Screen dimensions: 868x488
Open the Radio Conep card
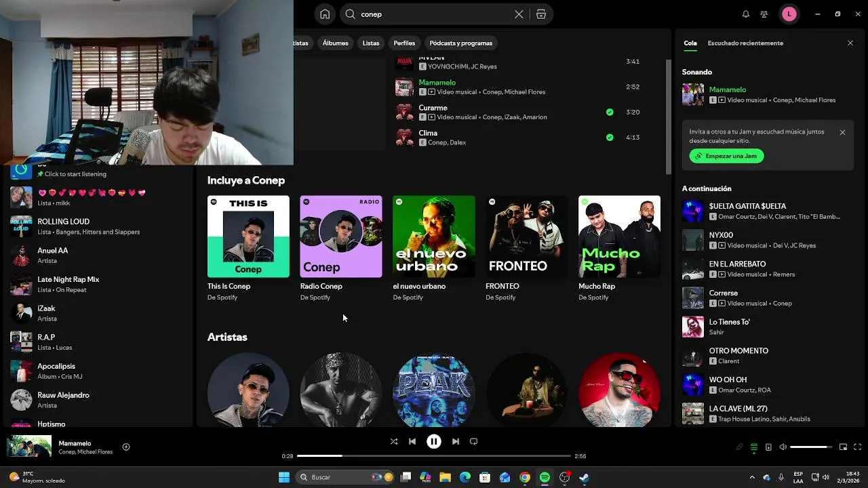[x=341, y=249]
